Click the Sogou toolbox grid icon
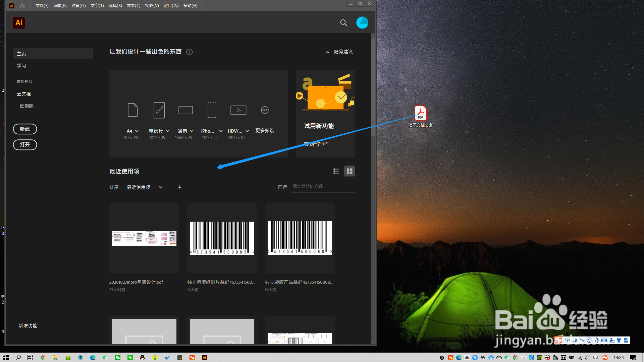The height and width of the screenshot is (362, 644). [626, 340]
